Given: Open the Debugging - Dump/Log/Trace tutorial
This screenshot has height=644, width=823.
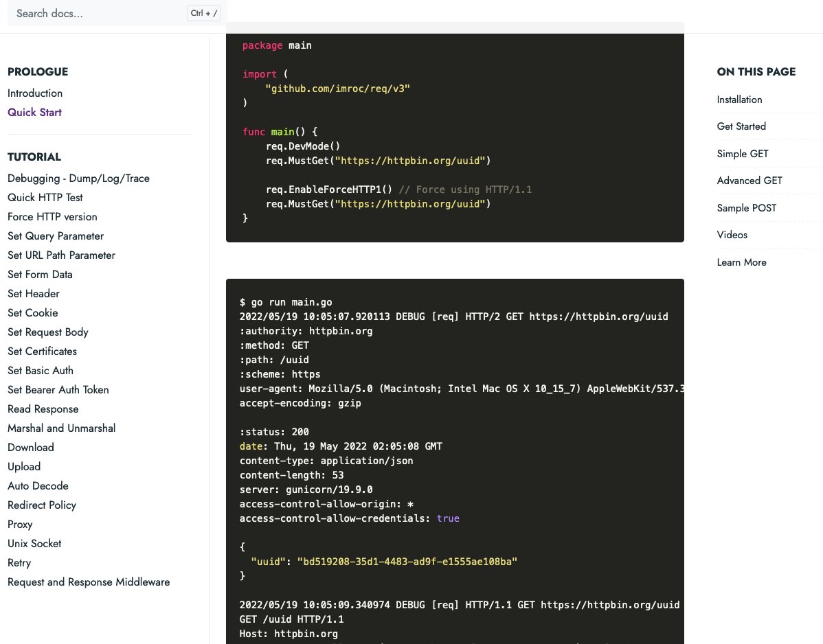Looking at the screenshot, I should point(78,178).
